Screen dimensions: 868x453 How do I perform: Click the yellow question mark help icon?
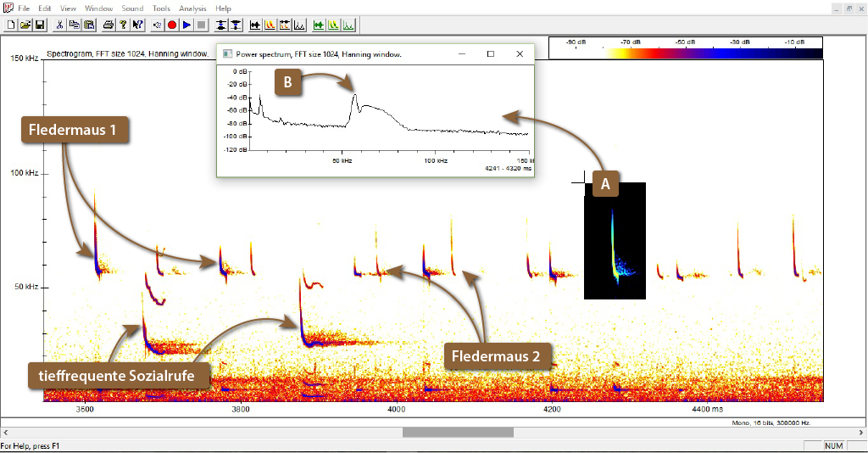pyautogui.click(x=123, y=25)
